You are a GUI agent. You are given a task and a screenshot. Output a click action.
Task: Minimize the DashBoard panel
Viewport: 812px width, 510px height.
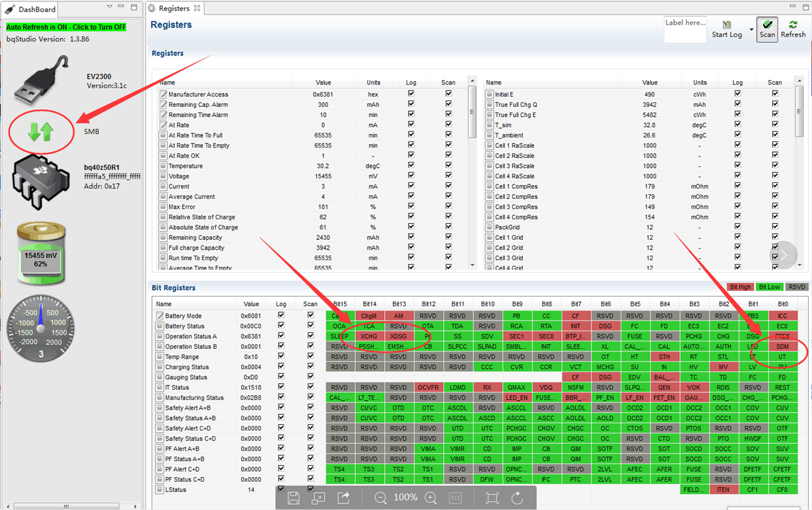pos(122,7)
